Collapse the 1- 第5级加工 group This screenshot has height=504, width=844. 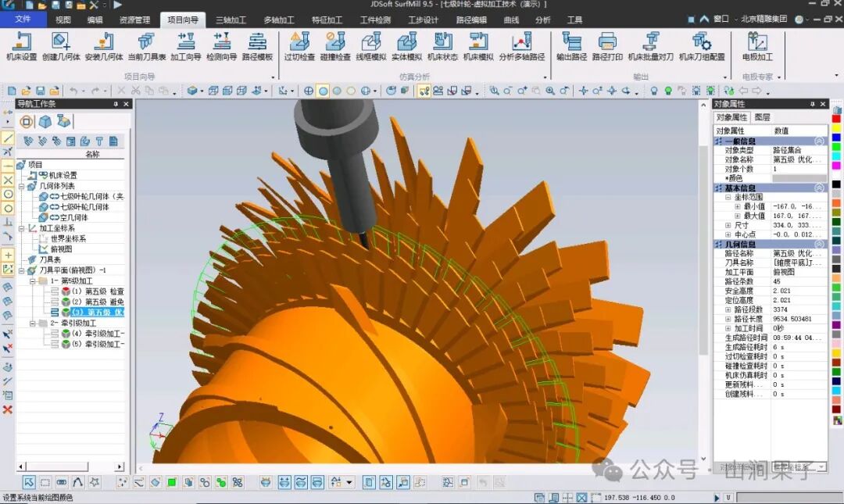[x=32, y=281]
